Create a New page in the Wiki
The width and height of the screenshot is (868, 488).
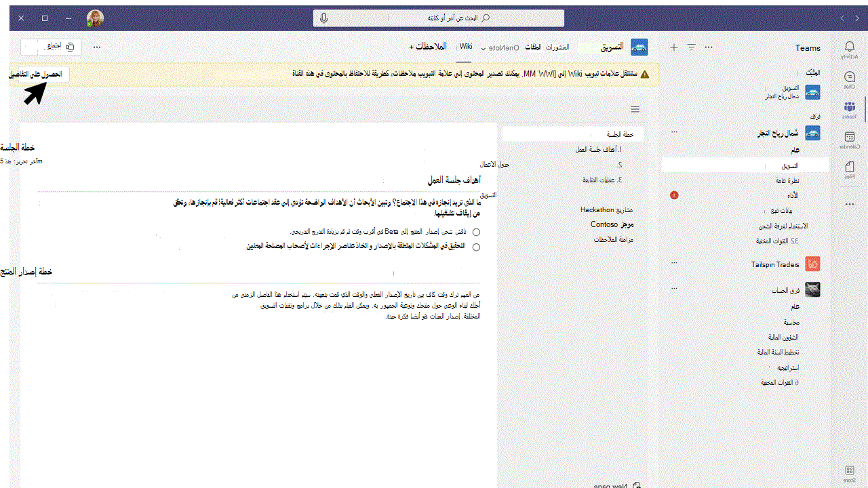[618, 485]
